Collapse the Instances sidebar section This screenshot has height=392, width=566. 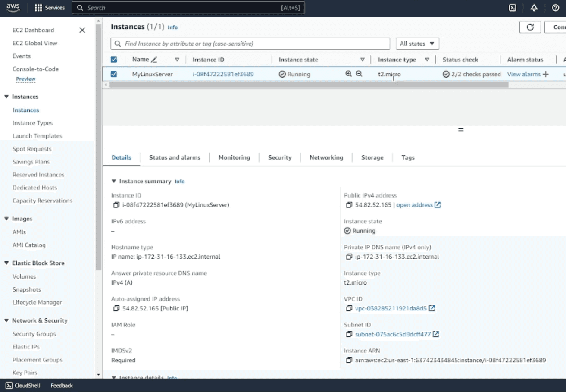6,97
